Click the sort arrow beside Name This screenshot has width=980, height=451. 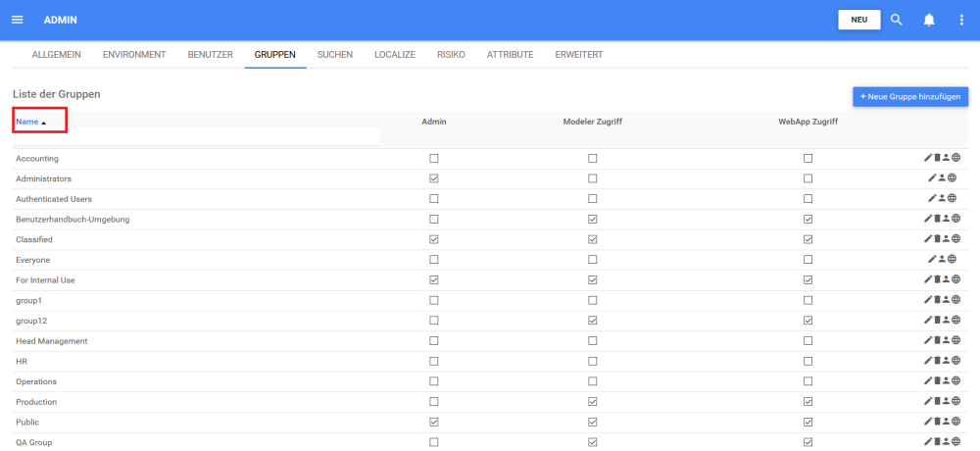pyautogui.click(x=44, y=123)
